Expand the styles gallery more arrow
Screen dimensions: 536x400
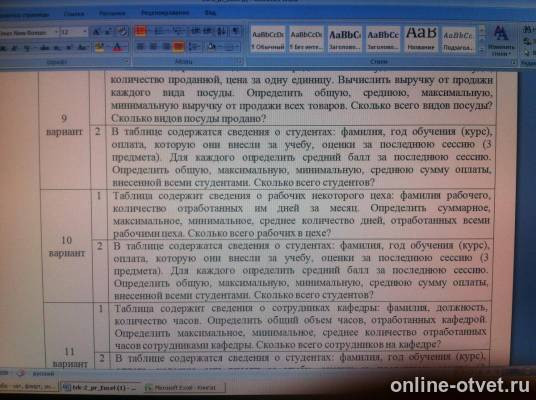pos(482,50)
